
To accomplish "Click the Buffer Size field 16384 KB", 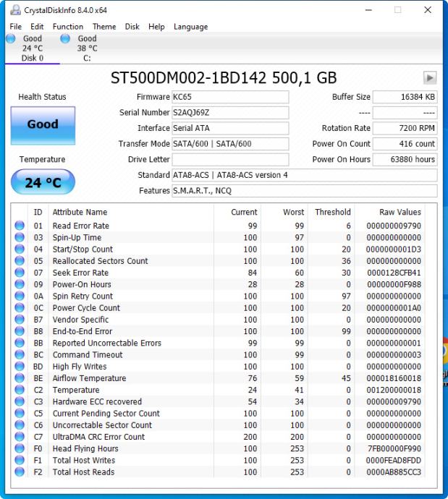I will pos(405,97).
